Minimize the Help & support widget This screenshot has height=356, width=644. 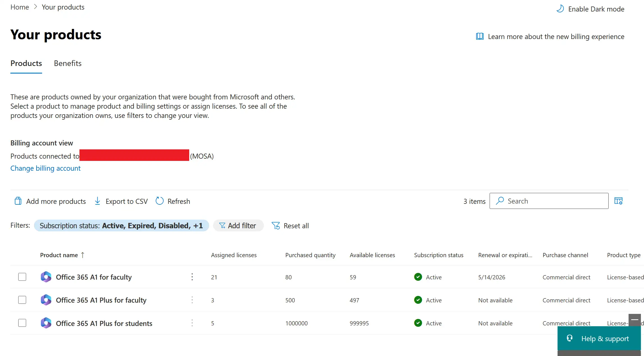(634, 320)
